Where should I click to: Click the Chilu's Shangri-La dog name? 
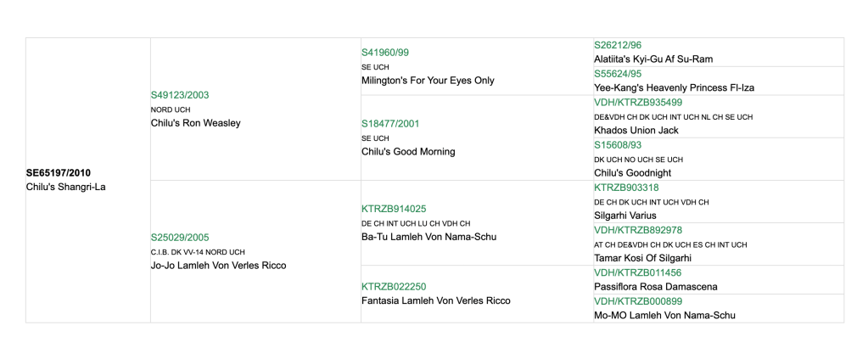coord(65,187)
